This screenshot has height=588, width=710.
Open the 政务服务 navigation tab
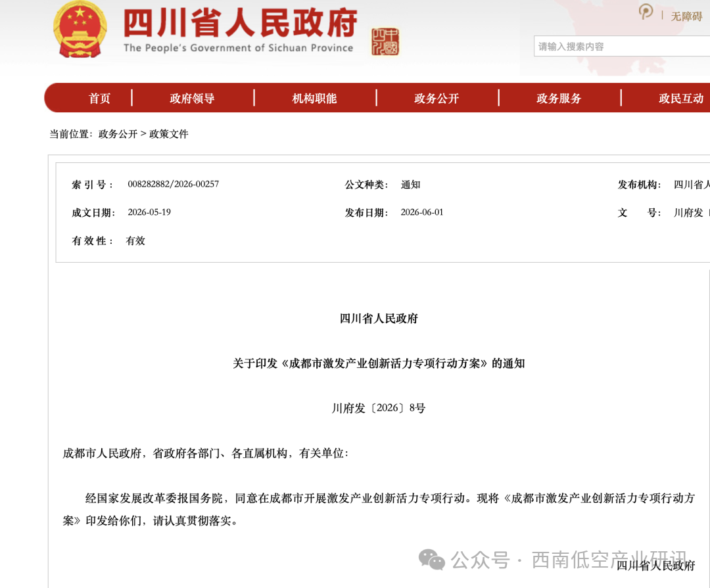[x=559, y=99]
